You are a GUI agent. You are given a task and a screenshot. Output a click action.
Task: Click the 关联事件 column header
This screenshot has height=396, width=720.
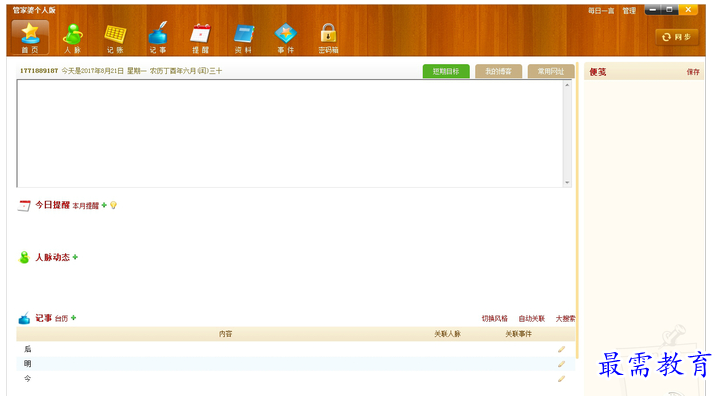click(x=518, y=334)
